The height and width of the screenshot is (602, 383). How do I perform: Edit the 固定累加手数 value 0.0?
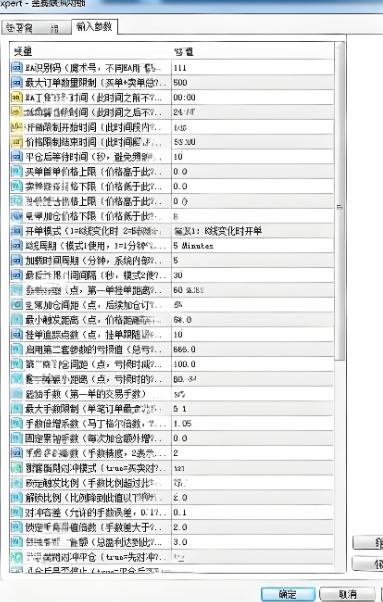(x=180, y=438)
